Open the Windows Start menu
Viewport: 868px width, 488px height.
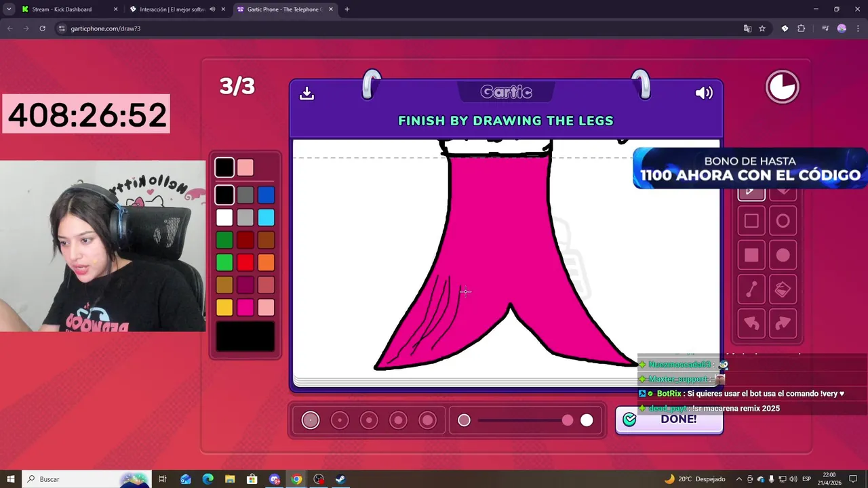(11, 479)
